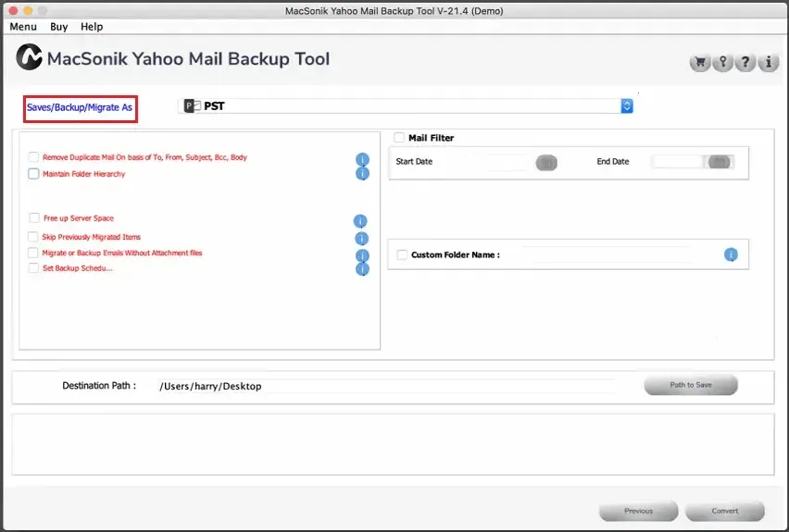The width and height of the screenshot is (789, 532).
Task: Click the empty log area below destination path
Action: tap(393, 444)
